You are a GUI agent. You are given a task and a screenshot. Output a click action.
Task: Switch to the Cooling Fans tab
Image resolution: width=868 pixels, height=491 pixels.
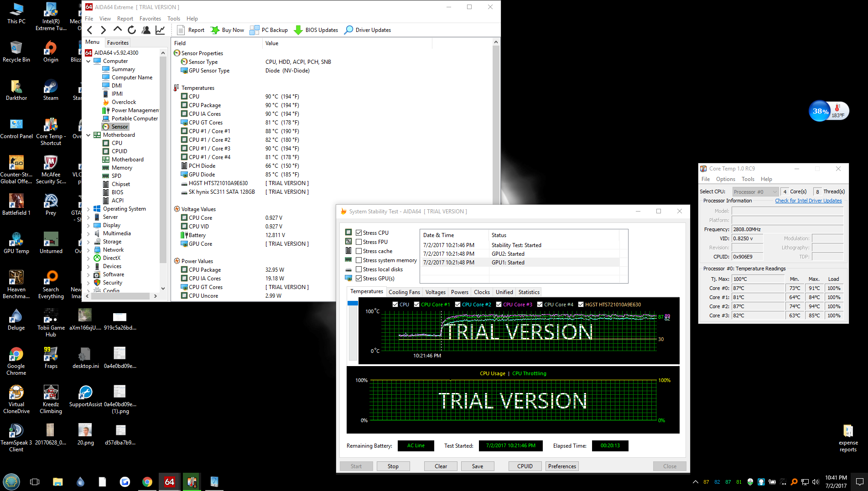(404, 292)
